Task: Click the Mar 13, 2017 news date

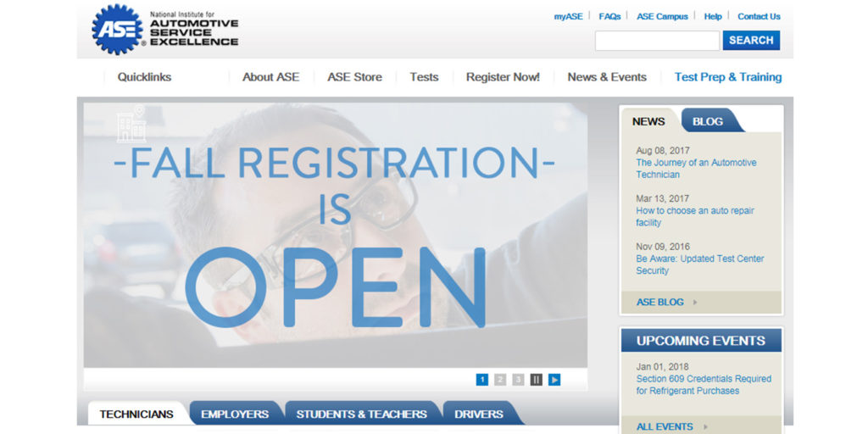Action: [x=664, y=198]
